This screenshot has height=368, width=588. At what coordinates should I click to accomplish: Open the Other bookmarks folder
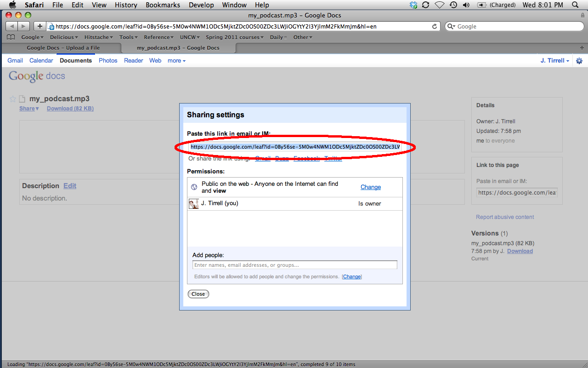(x=303, y=37)
